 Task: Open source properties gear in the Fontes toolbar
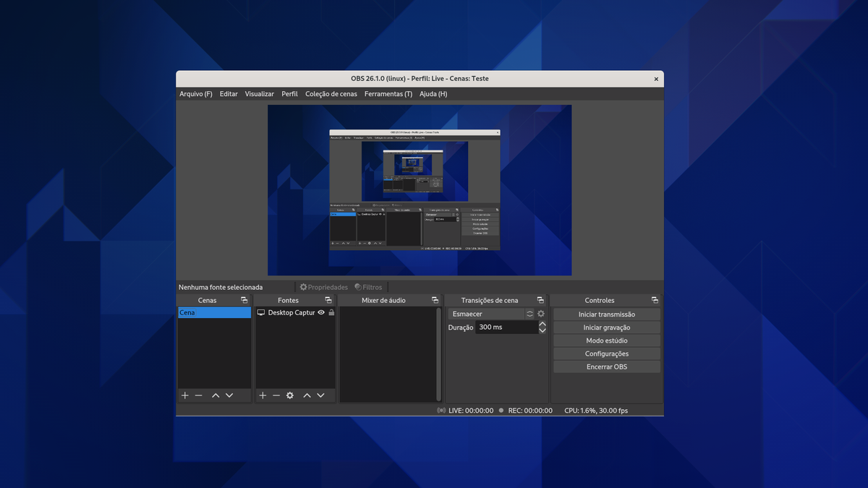click(290, 395)
